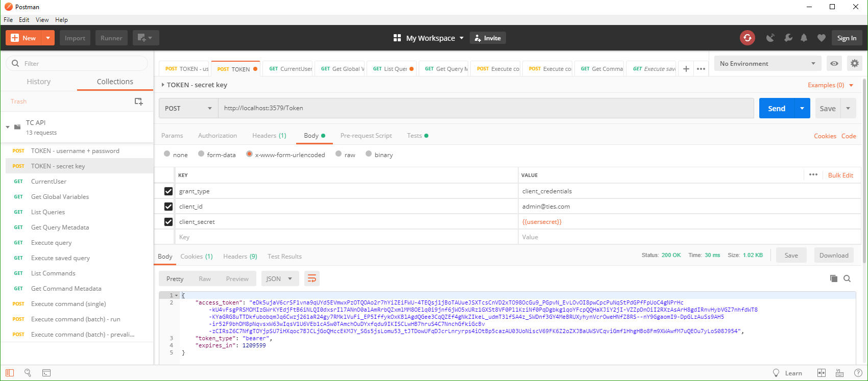Viewport: 868px width, 381px height.
Task: Click the Bulk Edit link
Action: 840,175
